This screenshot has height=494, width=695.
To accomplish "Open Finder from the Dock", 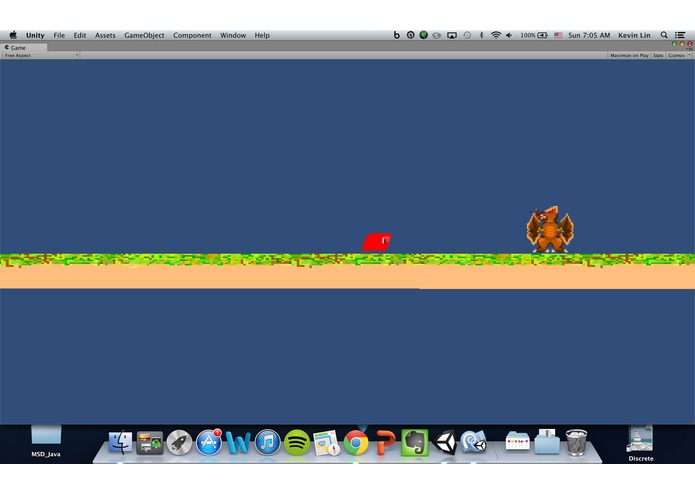I will coord(120,442).
